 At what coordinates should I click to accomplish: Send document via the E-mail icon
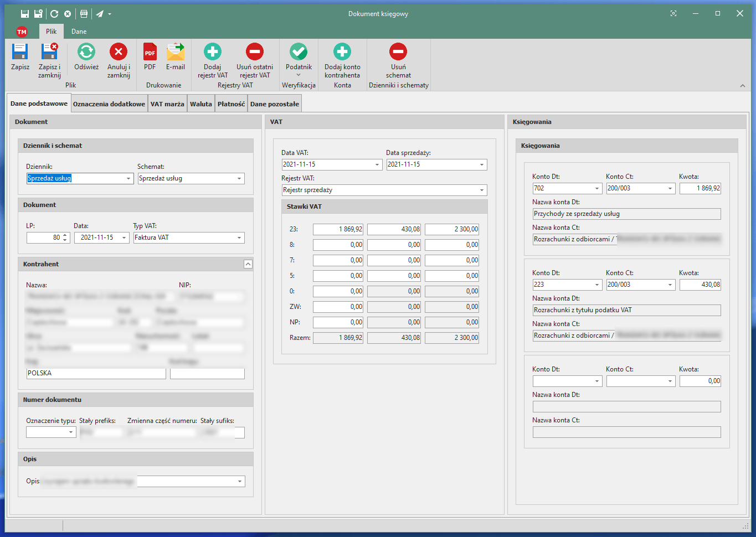(x=176, y=53)
